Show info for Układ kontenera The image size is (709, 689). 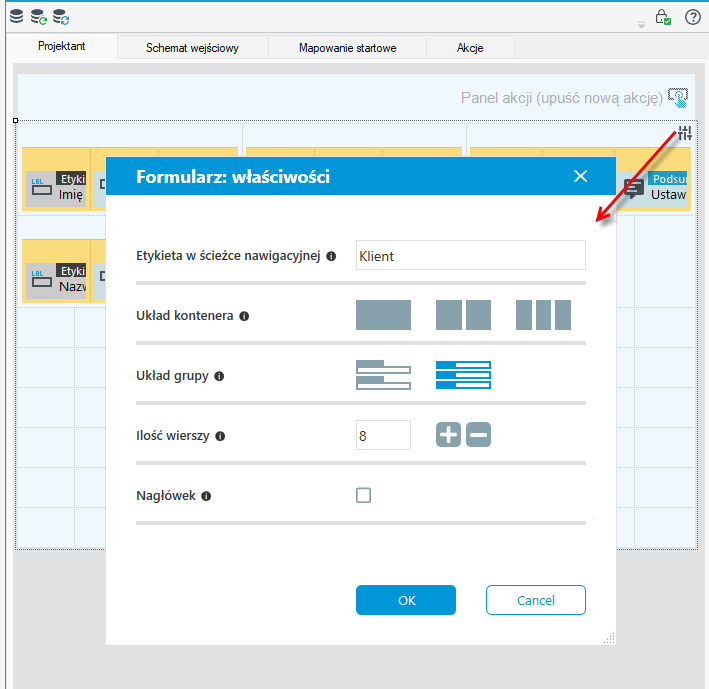click(244, 316)
